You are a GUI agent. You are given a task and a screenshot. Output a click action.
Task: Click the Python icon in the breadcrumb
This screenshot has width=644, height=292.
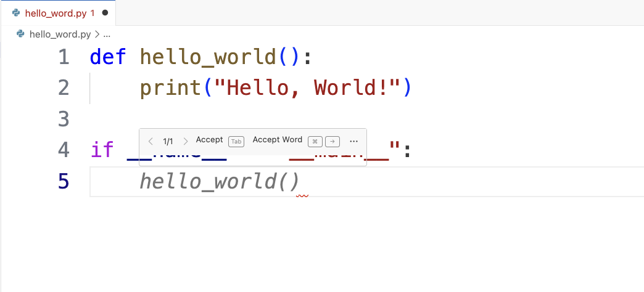click(x=20, y=34)
